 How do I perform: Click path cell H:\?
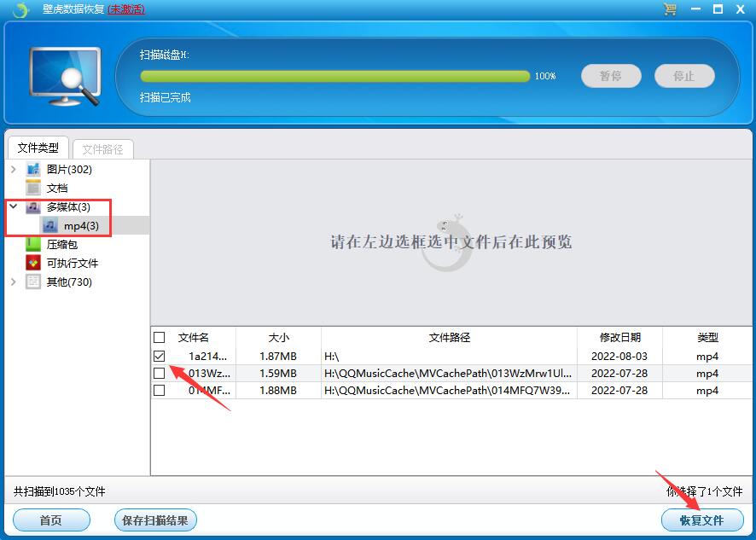tap(332, 357)
